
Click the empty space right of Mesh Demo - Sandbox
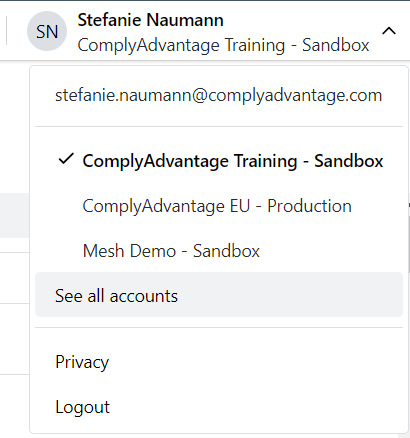[x=330, y=251]
